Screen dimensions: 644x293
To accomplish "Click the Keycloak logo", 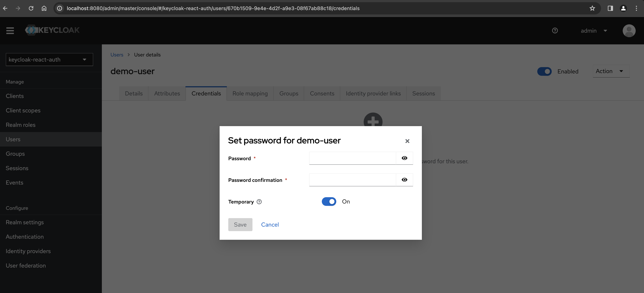I will point(52,30).
